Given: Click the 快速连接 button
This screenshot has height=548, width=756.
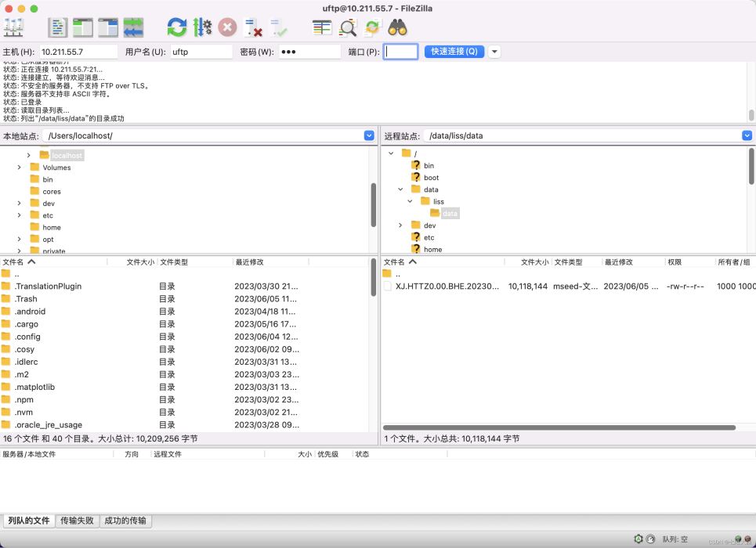Looking at the screenshot, I should click(x=454, y=52).
